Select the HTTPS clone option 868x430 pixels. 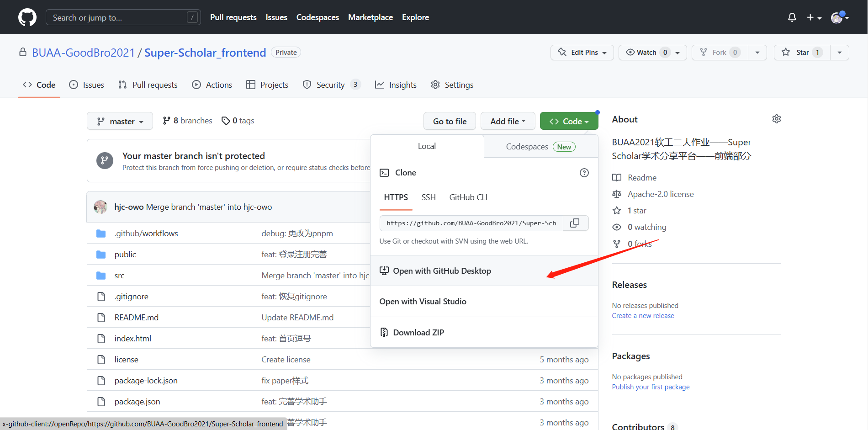[x=396, y=197]
